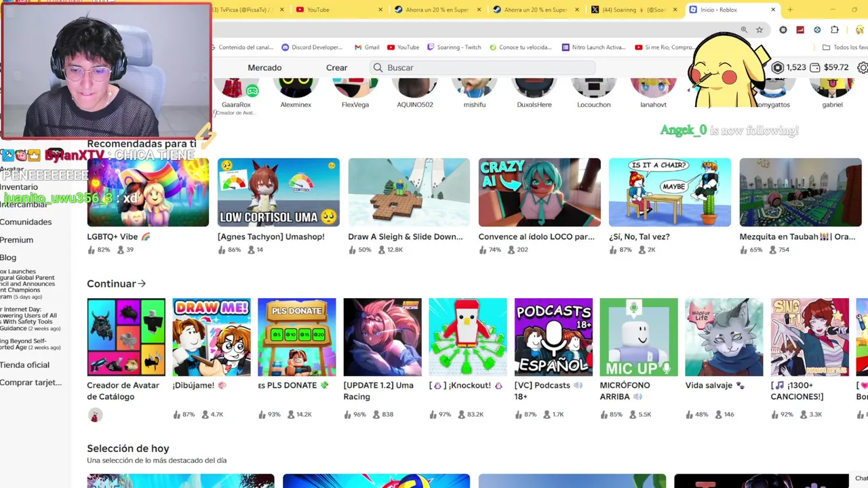Open LGBTQ+ Vibe game thumbnail
This screenshot has width=868, height=488.
(148, 192)
